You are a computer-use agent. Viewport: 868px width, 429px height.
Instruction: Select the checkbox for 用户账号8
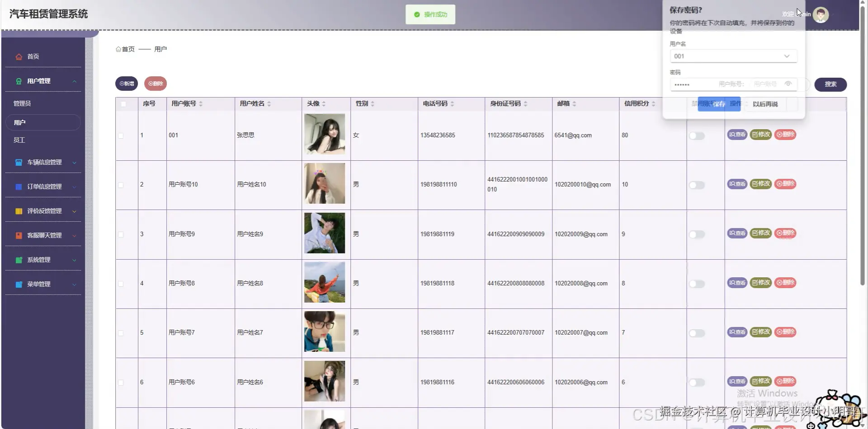click(121, 284)
